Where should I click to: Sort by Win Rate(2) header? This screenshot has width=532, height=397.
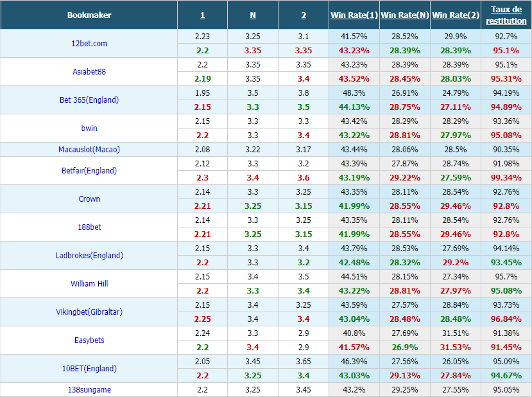pos(456,15)
